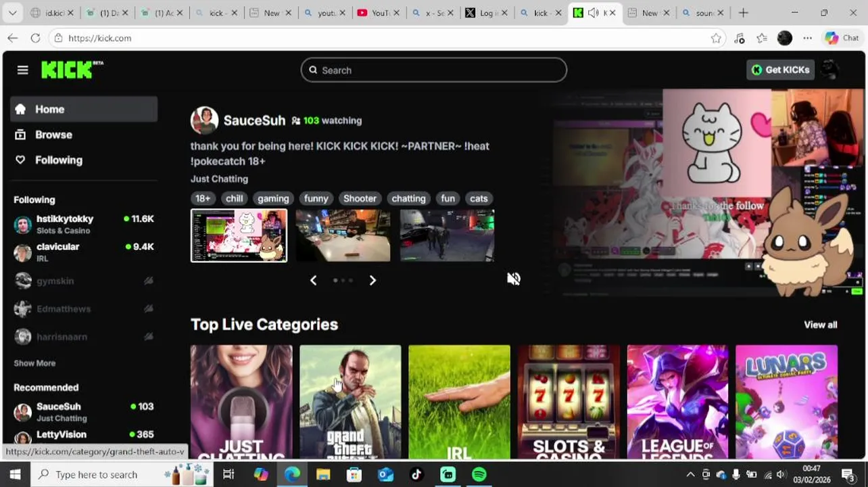Unmute the featured stream preview
This screenshot has height=487, width=868.
point(514,279)
